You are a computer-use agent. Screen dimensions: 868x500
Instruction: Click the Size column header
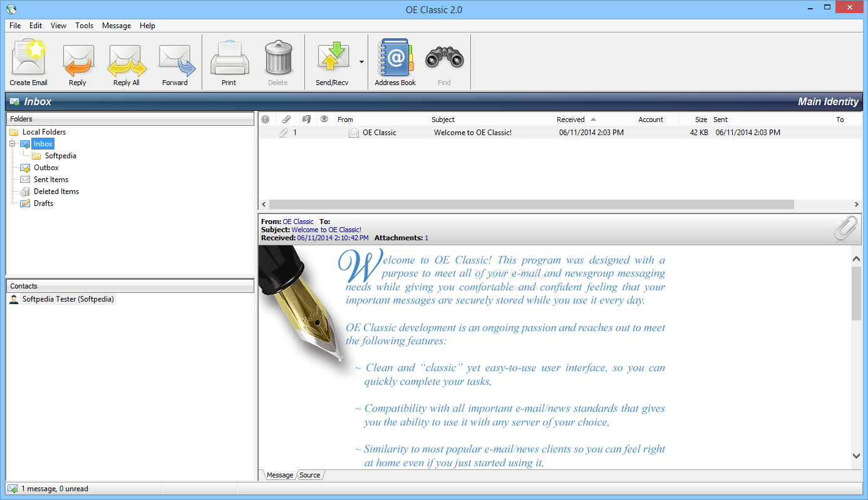click(695, 120)
